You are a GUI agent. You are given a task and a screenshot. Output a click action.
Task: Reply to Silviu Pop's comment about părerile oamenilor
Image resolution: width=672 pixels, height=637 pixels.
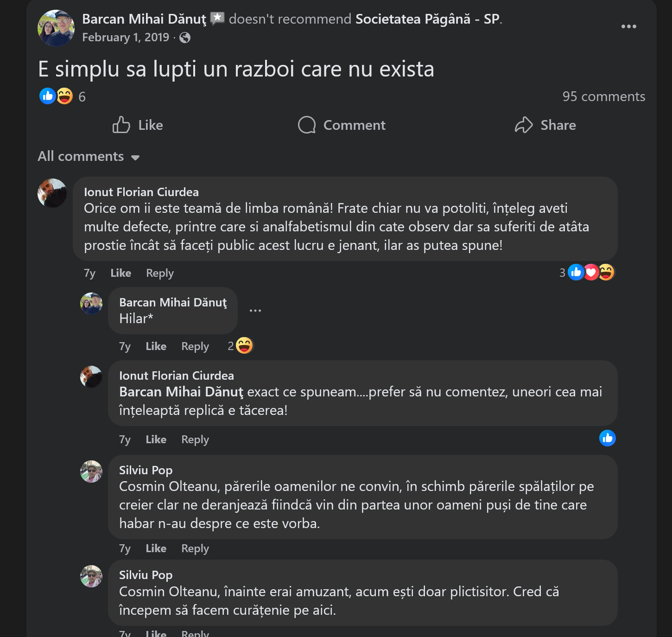point(195,548)
